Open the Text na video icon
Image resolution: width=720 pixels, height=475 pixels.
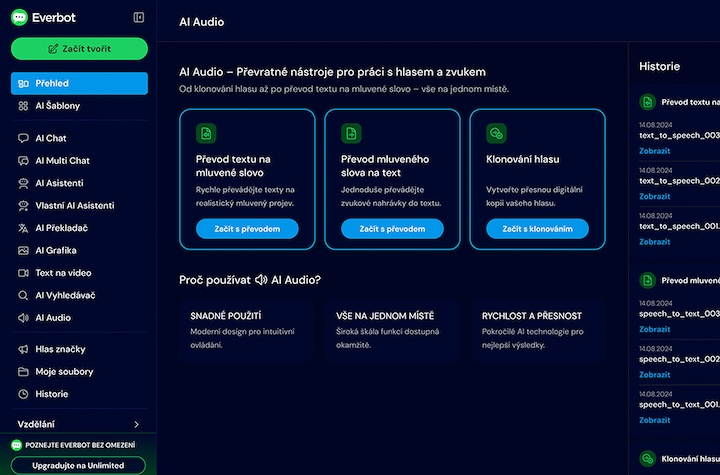(23, 273)
